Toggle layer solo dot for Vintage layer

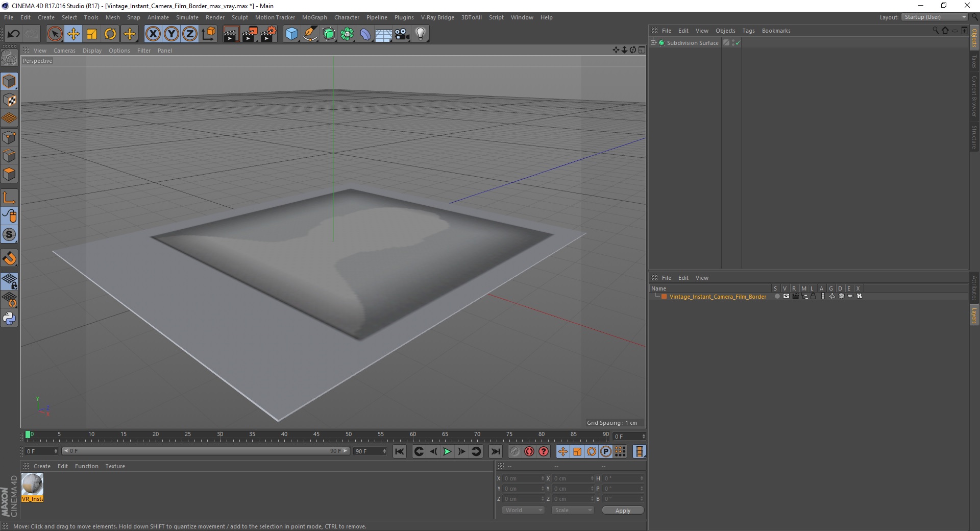(777, 296)
